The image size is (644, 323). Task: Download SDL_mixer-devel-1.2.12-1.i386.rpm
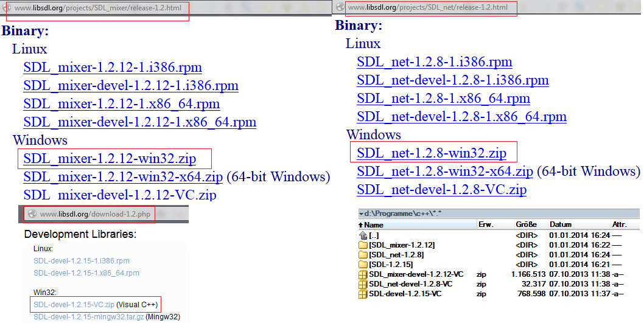click(x=131, y=85)
